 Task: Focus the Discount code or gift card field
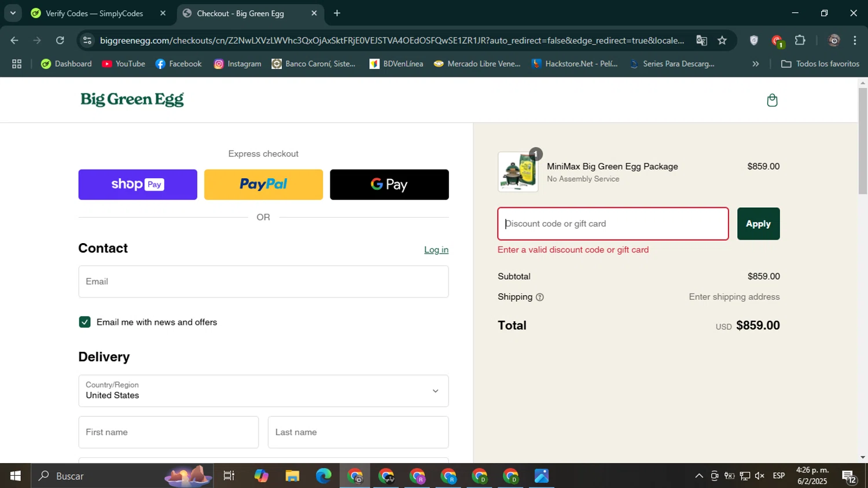[x=613, y=223]
